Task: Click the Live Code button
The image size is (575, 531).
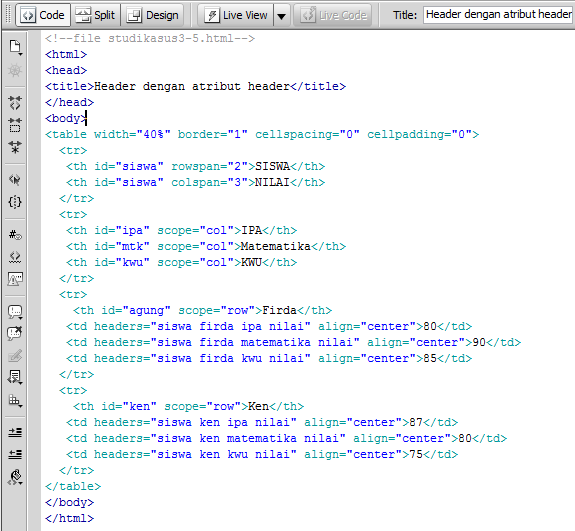Action: [x=333, y=15]
